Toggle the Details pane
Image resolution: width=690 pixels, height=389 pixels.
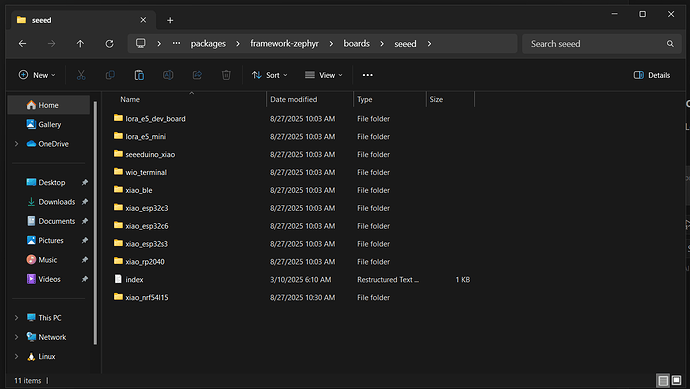coord(652,75)
